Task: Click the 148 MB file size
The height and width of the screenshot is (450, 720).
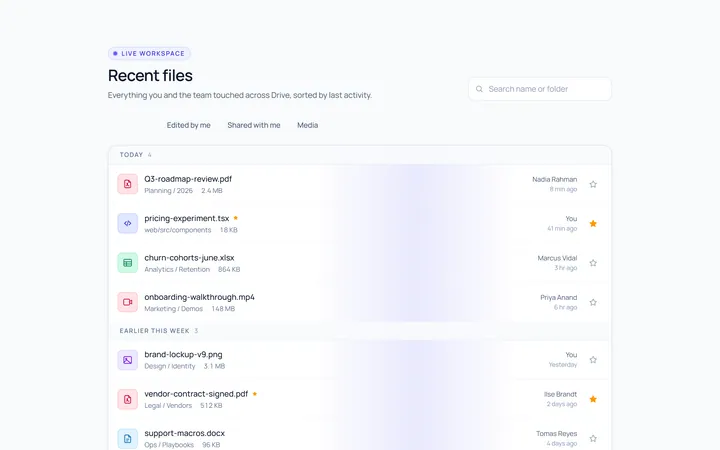Action: [x=223, y=309]
